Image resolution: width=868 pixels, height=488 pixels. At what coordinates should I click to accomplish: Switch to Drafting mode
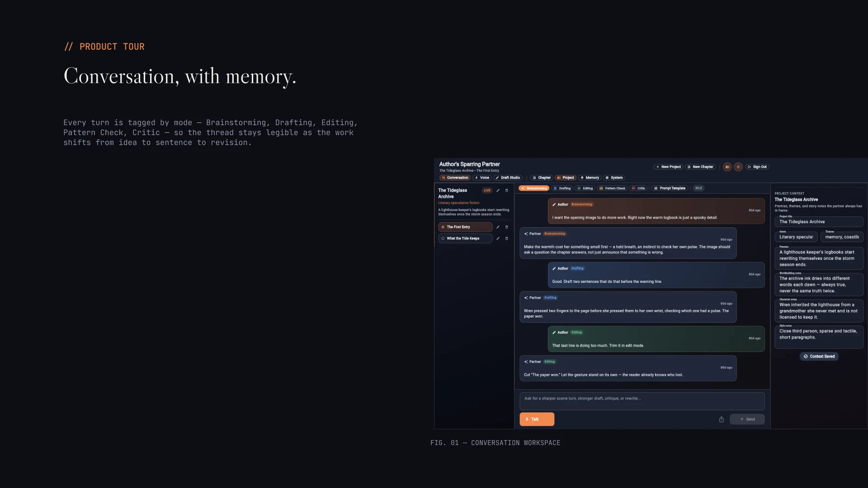(x=562, y=188)
